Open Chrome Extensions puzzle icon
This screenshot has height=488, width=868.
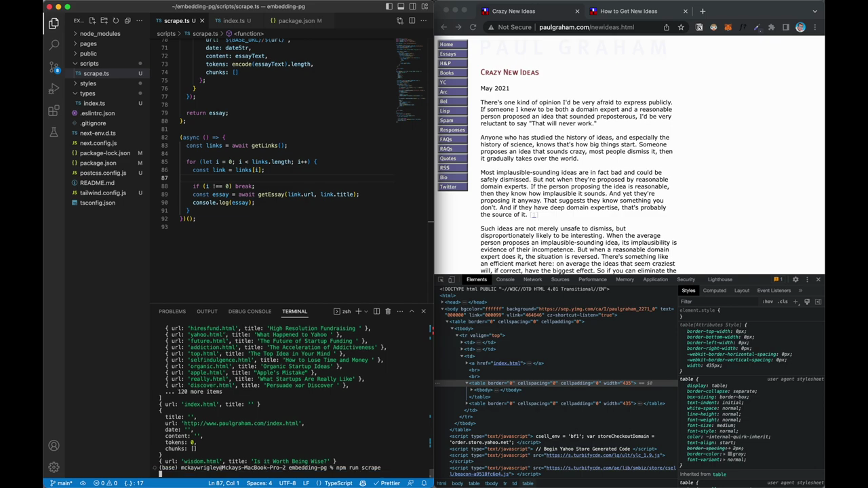(771, 27)
